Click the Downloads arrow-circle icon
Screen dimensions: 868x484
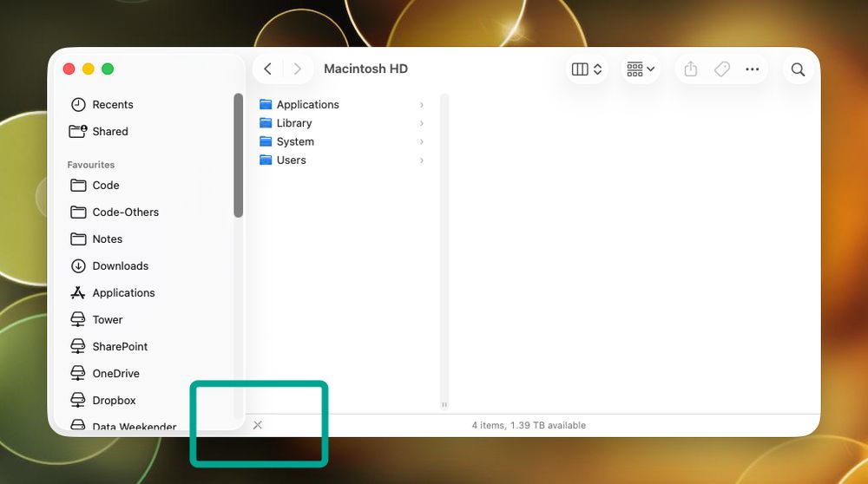(x=78, y=266)
